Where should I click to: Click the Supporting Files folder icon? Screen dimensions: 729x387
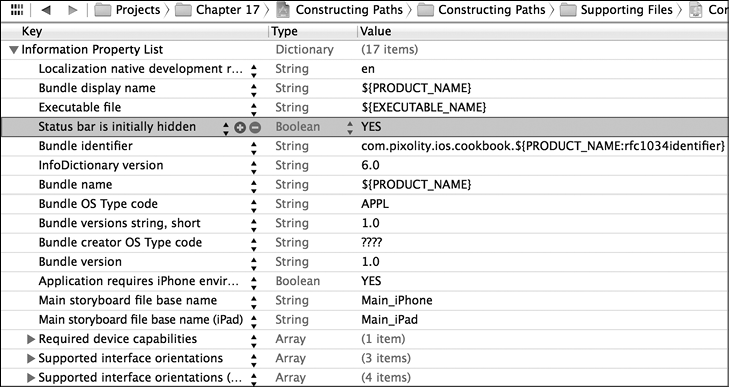tap(568, 10)
